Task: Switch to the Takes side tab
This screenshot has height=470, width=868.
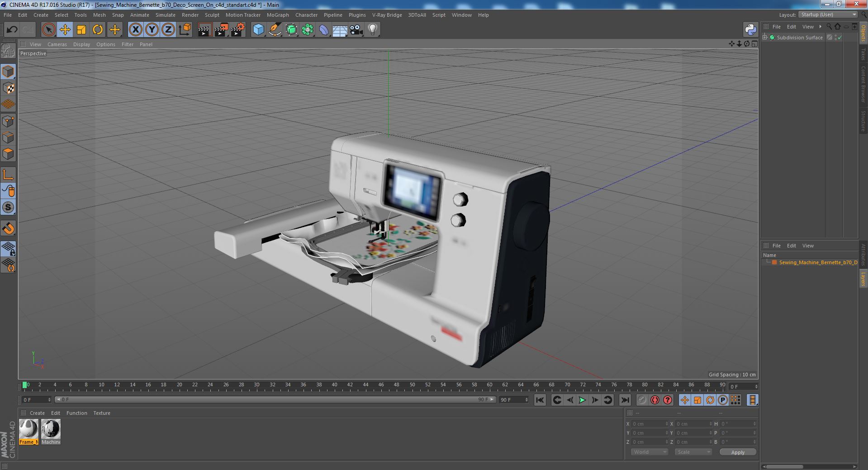Action: [863, 54]
